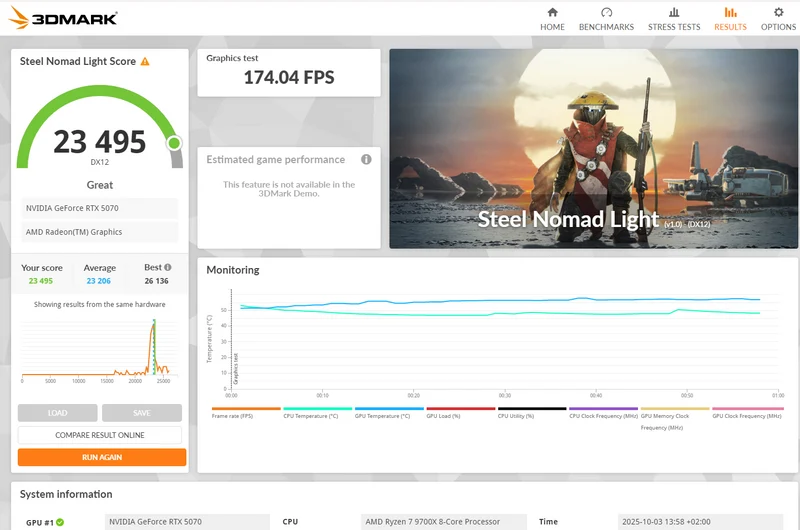Open Options gear icon
The image size is (800, 530).
(778, 12)
